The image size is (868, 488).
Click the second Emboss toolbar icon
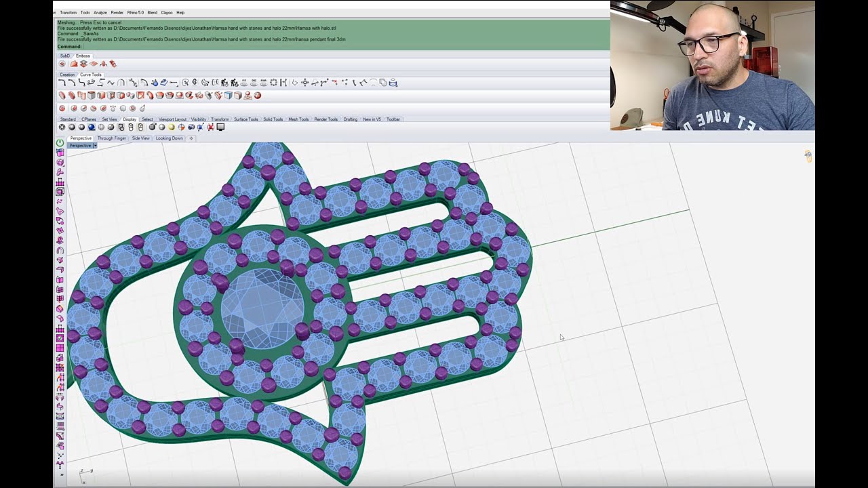(x=73, y=64)
